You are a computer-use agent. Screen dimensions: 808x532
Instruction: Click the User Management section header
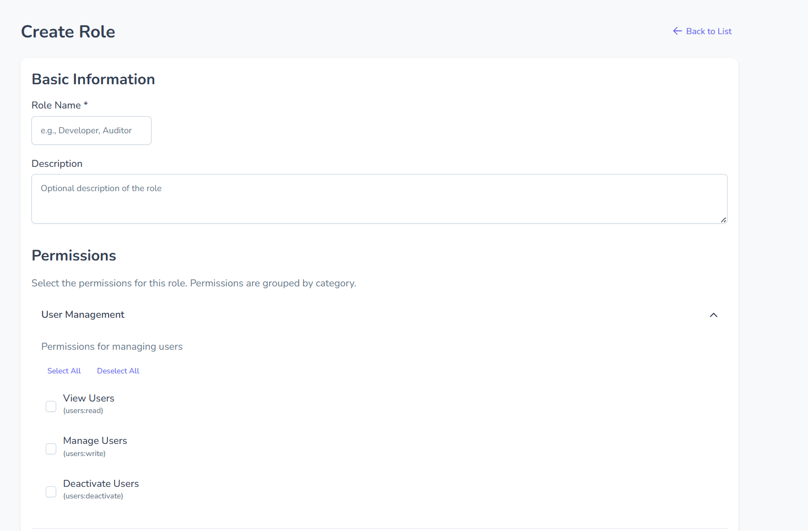(83, 314)
